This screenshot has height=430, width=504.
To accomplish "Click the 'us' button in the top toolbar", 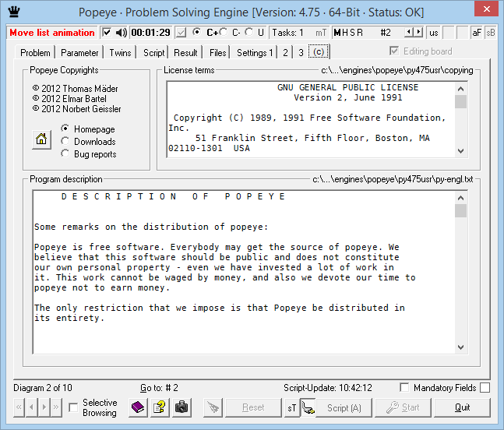I will (434, 33).
